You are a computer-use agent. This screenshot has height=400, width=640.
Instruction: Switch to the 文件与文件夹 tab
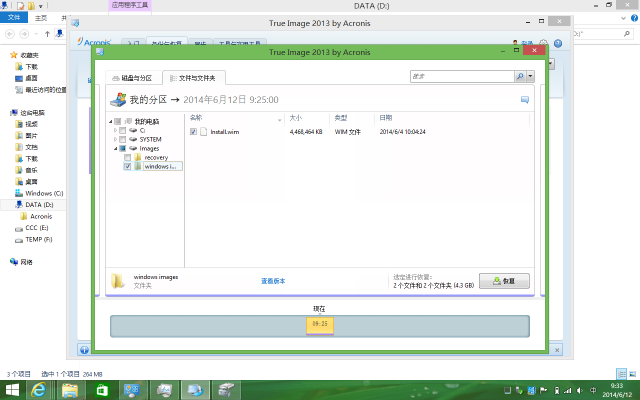(x=193, y=78)
